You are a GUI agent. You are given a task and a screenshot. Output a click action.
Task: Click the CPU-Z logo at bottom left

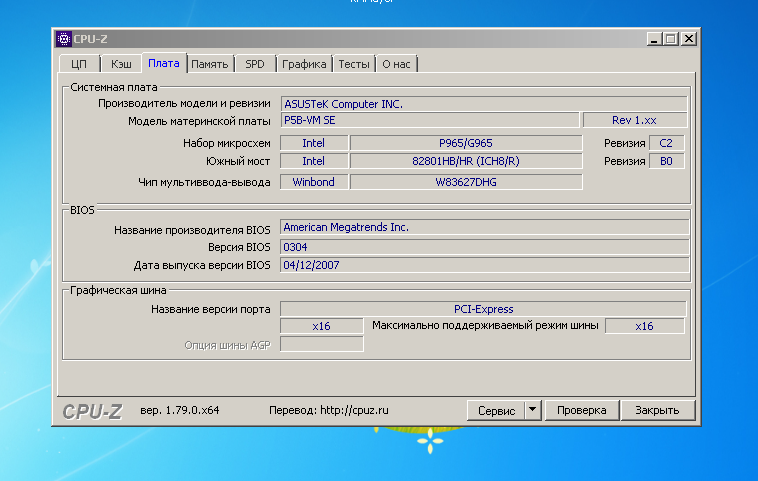[92, 411]
